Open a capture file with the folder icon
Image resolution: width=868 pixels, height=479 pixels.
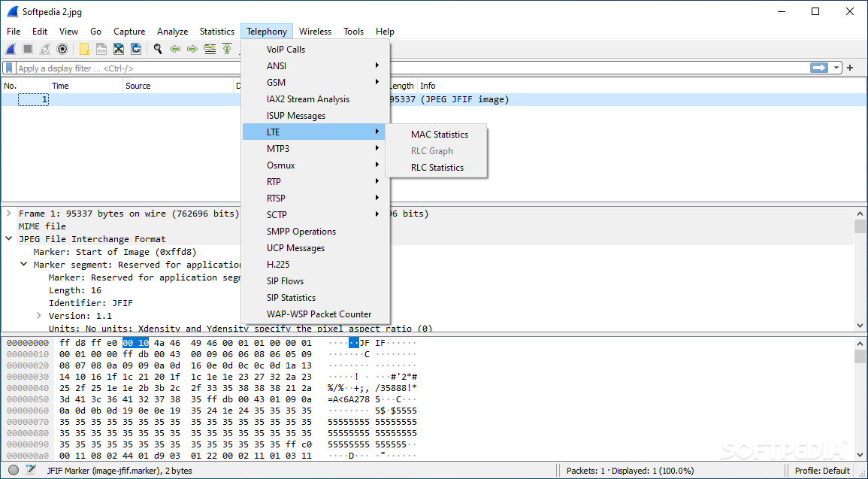(x=84, y=49)
